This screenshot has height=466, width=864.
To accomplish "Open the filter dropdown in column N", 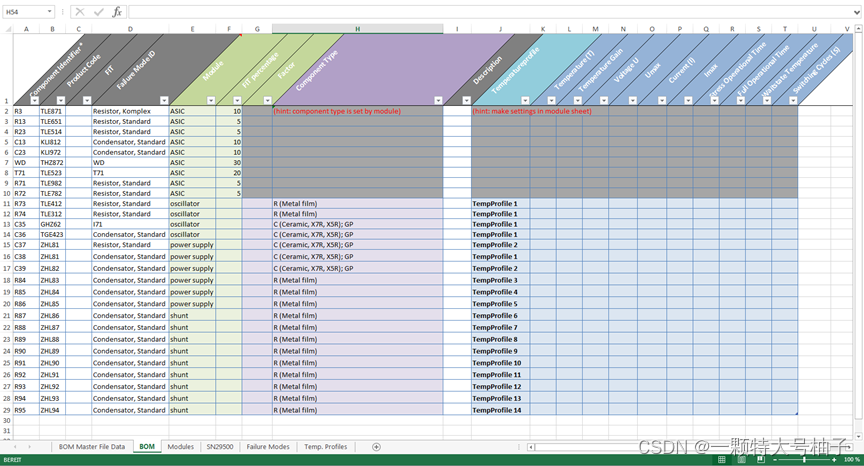I will [x=633, y=100].
